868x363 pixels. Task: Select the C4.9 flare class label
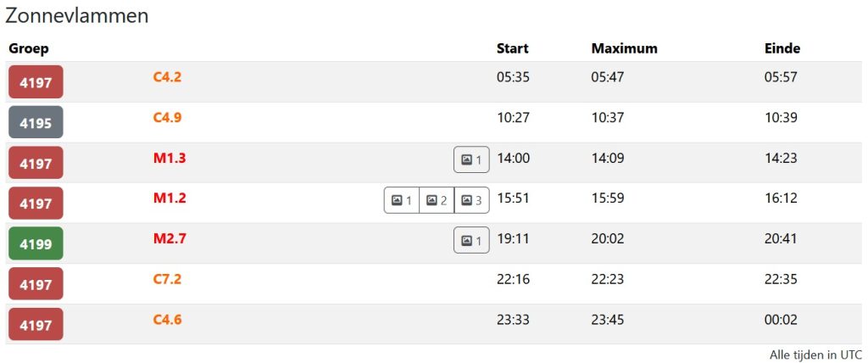[167, 117]
